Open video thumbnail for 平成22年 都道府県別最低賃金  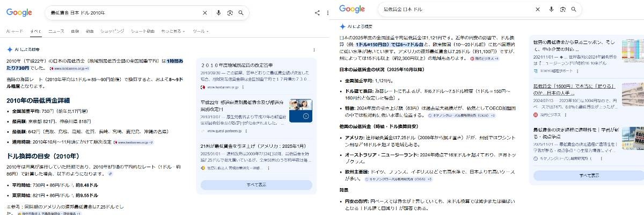click(x=301, y=111)
